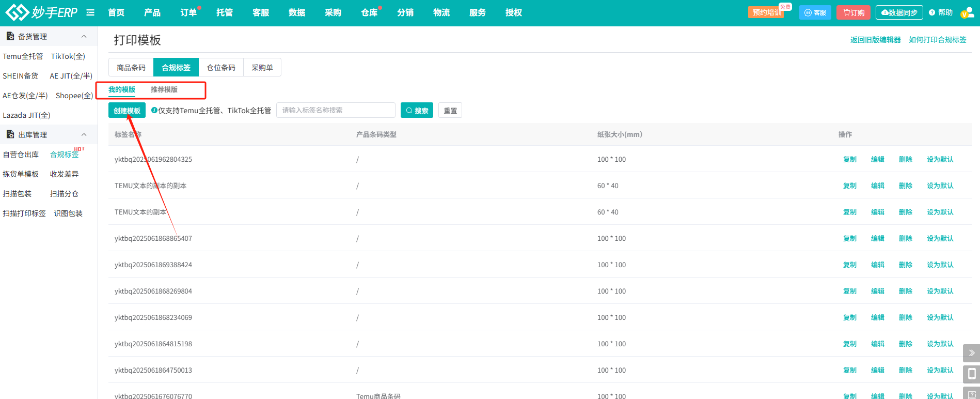Select the 仓位条码 tab

click(220, 68)
